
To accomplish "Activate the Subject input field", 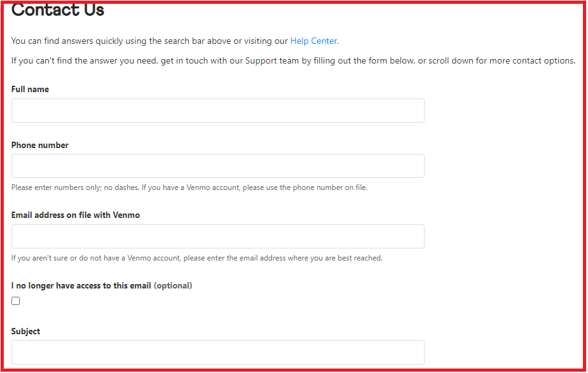I will (218, 352).
